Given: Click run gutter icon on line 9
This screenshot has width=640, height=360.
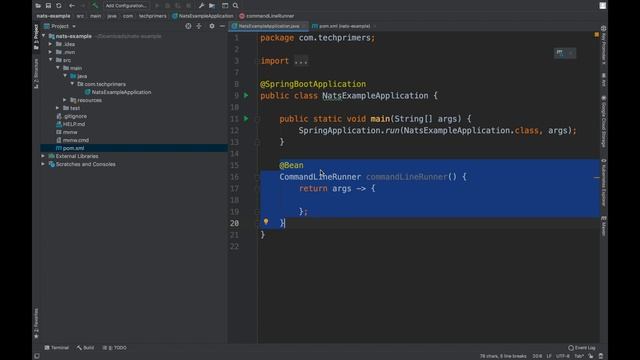Looking at the screenshot, I should [x=246, y=96].
